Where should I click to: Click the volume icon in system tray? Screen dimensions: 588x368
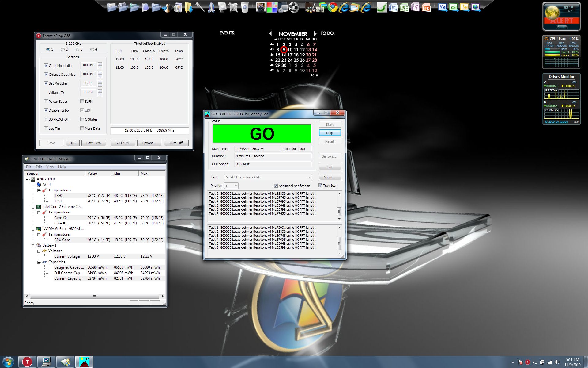tap(557, 362)
